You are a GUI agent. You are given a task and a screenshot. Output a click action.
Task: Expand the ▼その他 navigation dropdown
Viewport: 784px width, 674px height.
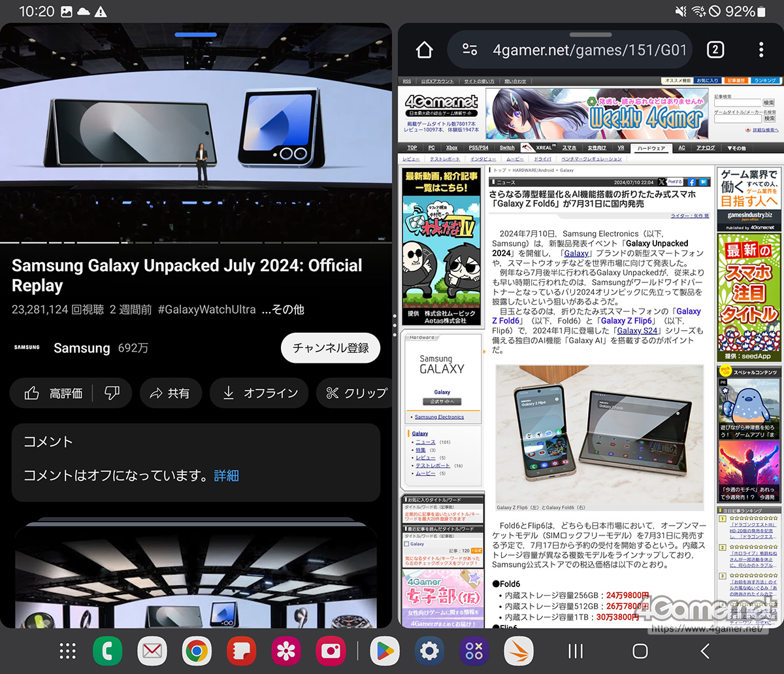[x=736, y=148]
